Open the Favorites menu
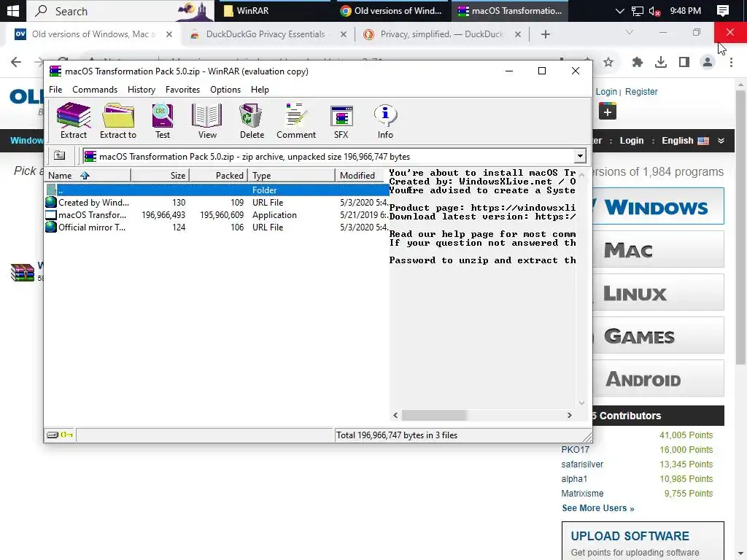This screenshot has height=560, width=747. click(x=182, y=90)
